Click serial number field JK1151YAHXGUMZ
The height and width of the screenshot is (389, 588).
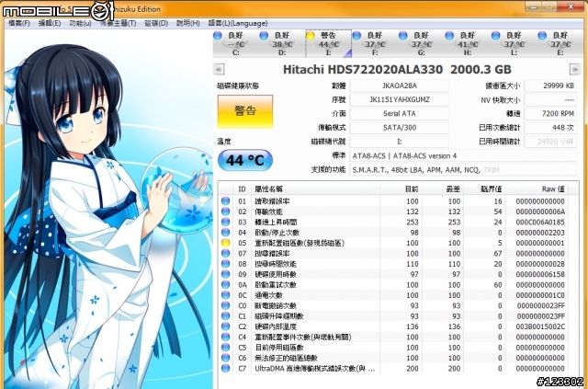pos(400,99)
